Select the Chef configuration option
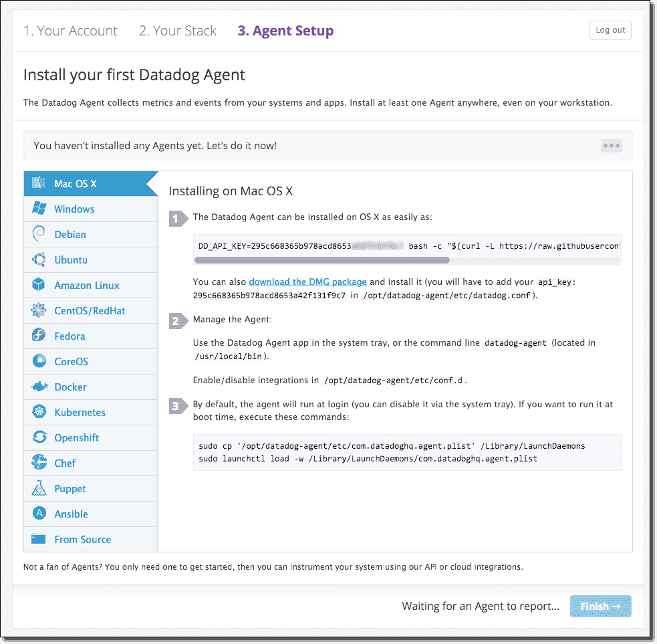Image resolution: width=657 pixels, height=644 pixels. [66, 463]
